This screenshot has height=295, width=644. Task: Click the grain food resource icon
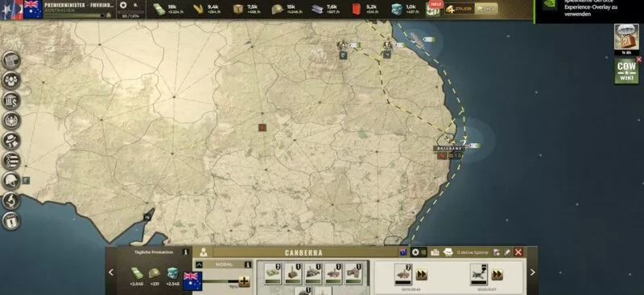[198, 9]
